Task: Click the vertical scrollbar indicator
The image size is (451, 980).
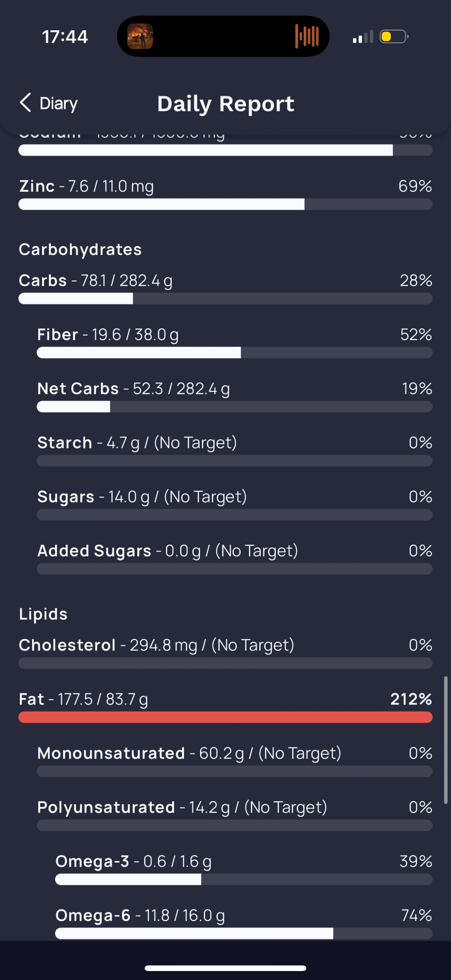Action: pyautogui.click(x=445, y=740)
